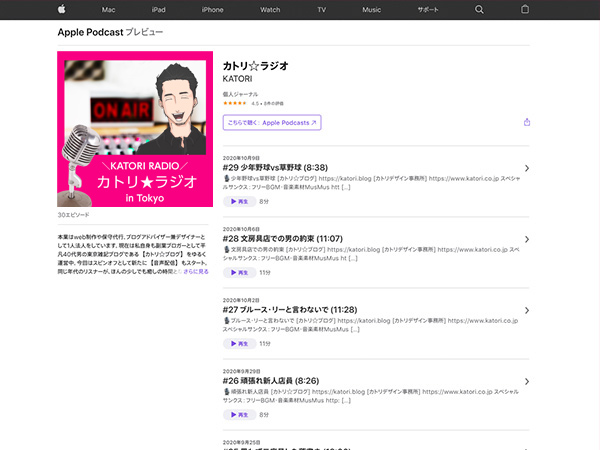
Task: Select the Music menu item
Action: tap(371, 9)
